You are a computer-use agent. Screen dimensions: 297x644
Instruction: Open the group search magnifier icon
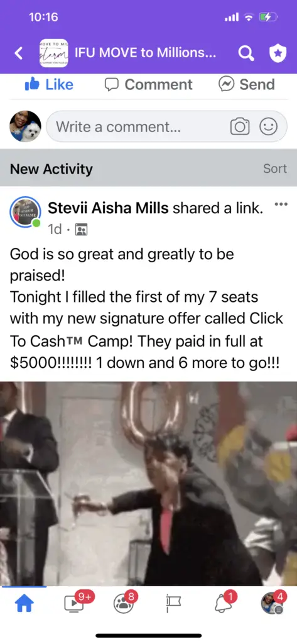[x=246, y=54]
